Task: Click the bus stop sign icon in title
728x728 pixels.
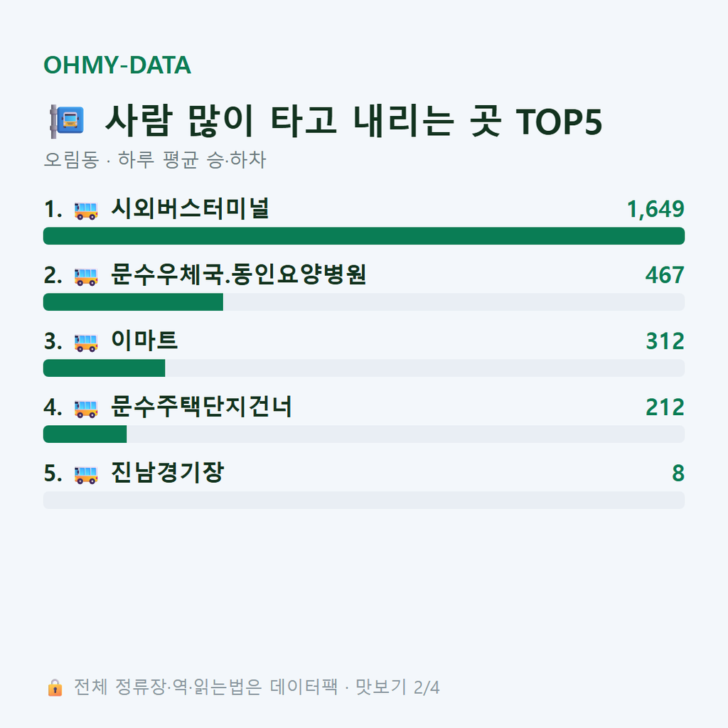Action: click(68, 122)
